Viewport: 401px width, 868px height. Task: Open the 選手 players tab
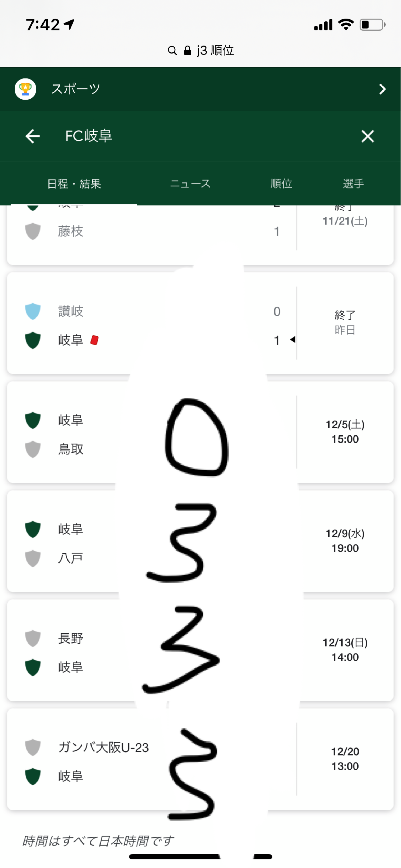coord(353,184)
